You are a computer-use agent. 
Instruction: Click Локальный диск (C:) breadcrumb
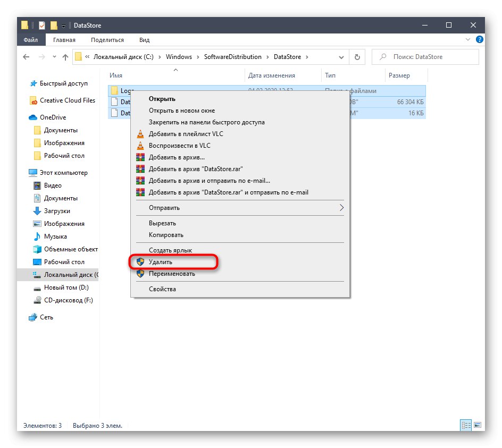point(123,57)
